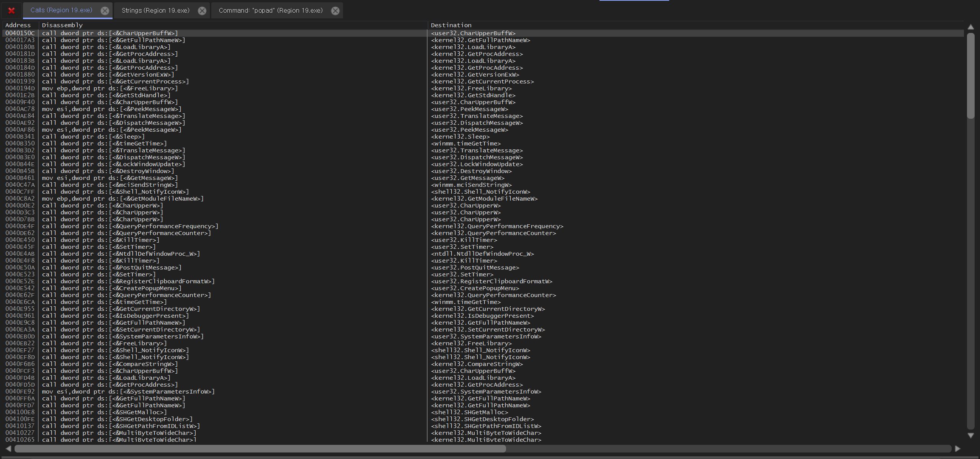
Task: Click destination ntdll.NtdllDefWindowProc_W entry
Action: click(x=482, y=254)
